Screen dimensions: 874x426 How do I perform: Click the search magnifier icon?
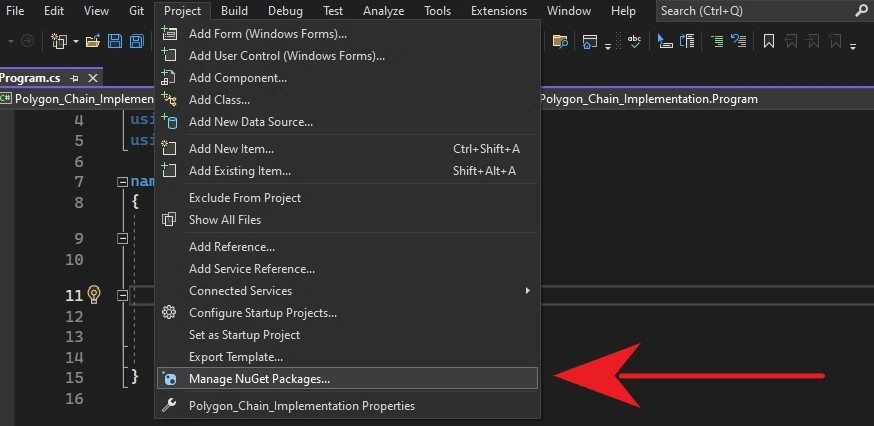861,11
